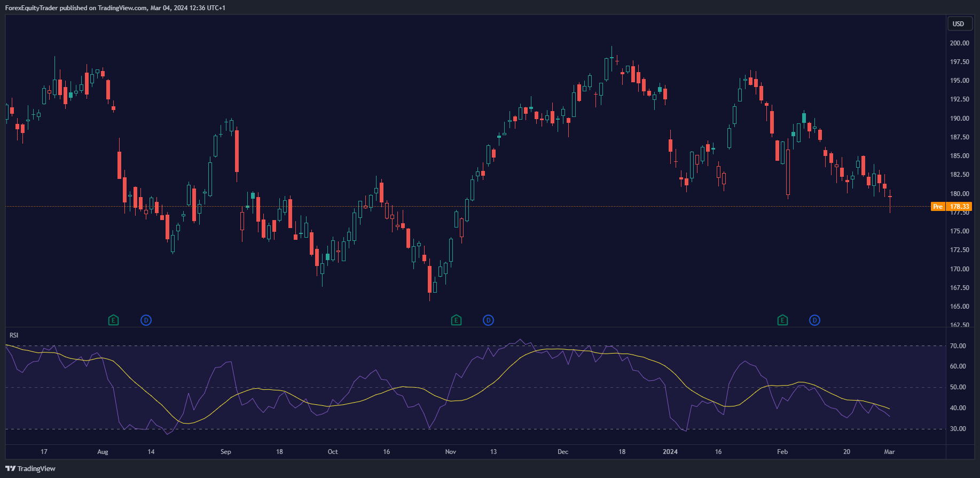Click the dividend D marker near August
Viewport: 980px width, 478px height.
click(146, 320)
